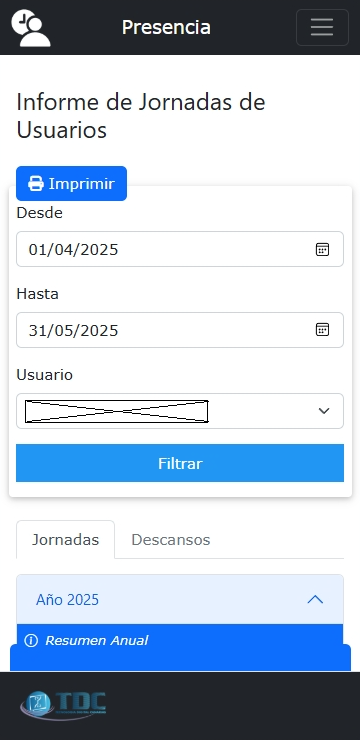Click the printer icon in Imprimir
The image size is (360, 740).
[36, 184]
